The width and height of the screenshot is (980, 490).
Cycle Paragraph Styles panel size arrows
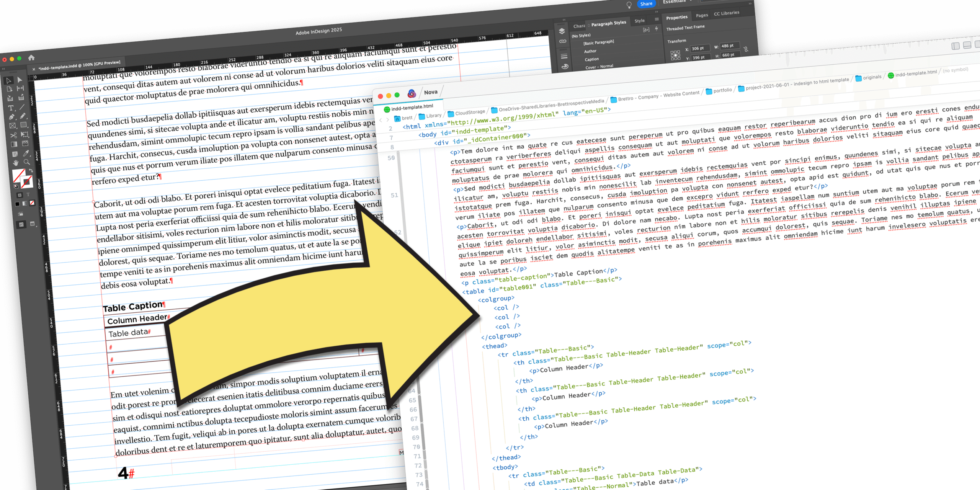pyautogui.click(x=589, y=25)
